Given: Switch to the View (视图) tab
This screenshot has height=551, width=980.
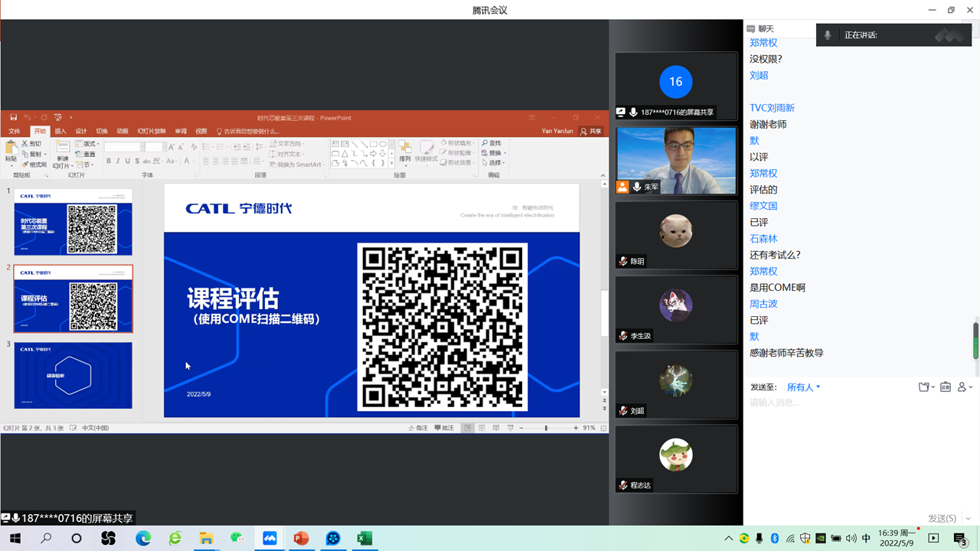Looking at the screenshot, I should [201, 131].
